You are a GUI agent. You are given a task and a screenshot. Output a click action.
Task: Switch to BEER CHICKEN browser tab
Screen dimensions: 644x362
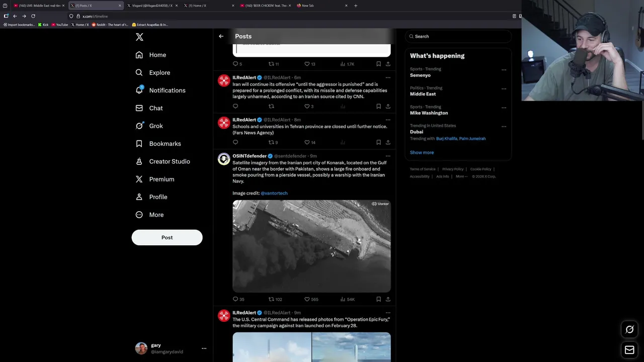tap(266, 6)
